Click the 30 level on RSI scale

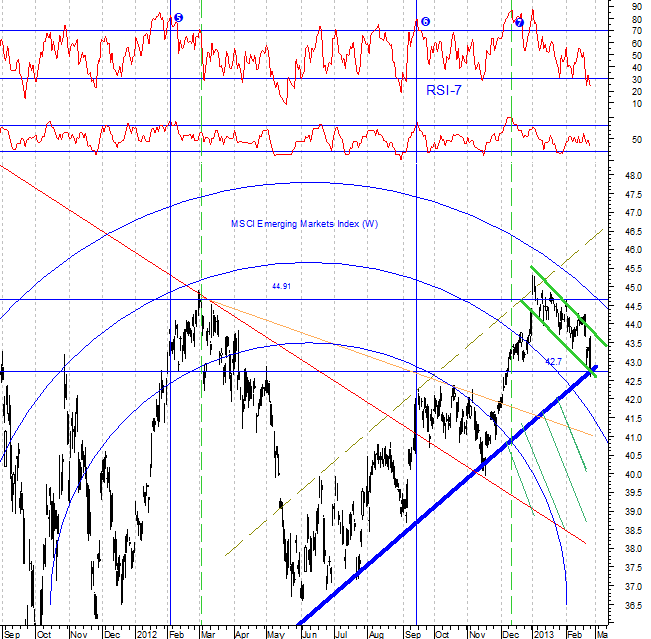637,80
